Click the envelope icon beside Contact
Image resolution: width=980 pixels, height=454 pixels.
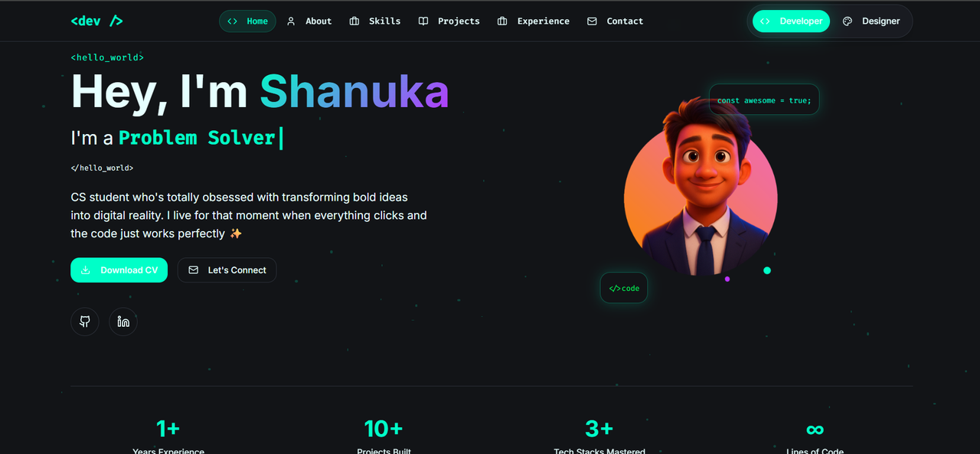[592, 21]
